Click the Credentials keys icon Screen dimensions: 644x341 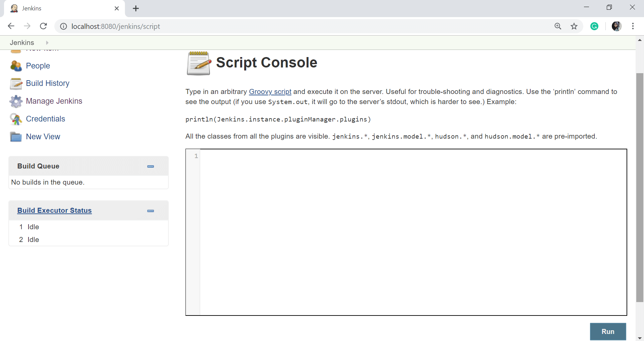tap(16, 119)
